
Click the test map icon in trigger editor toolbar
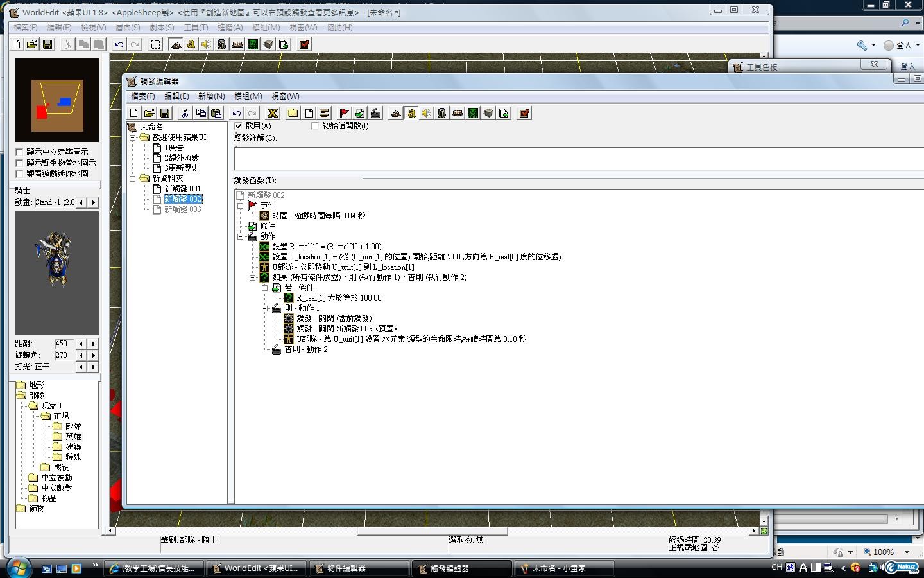tap(524, 114)
